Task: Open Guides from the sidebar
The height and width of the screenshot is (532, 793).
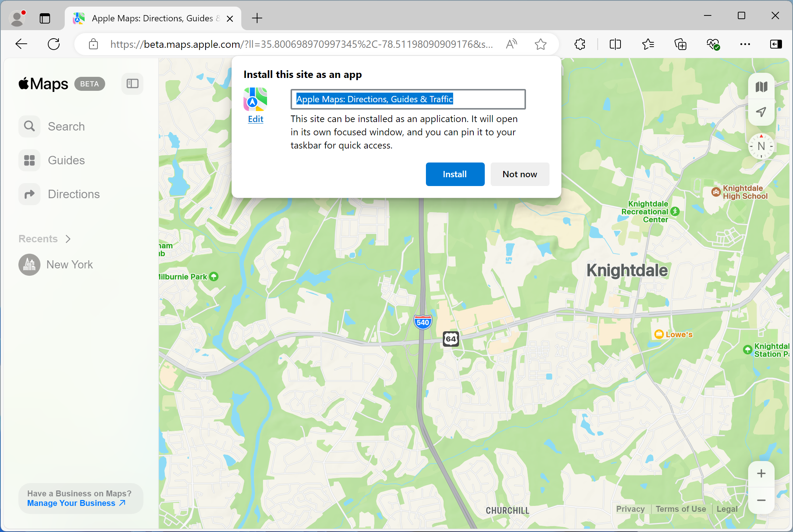Action: (x=29, y=160)
